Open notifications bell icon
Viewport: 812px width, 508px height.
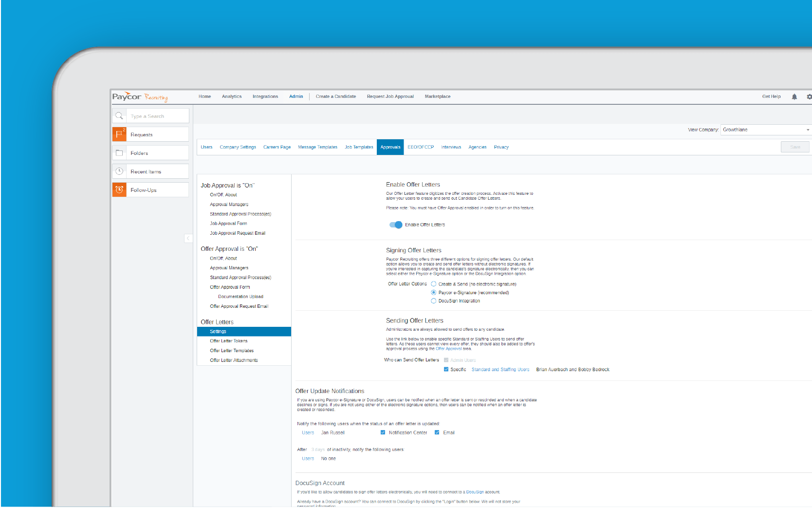coord(794,96)
